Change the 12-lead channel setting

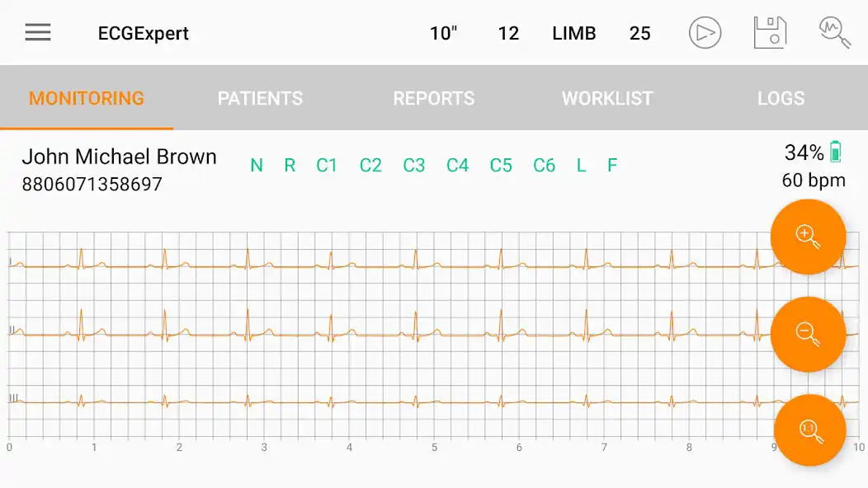(x=509, y=33)
